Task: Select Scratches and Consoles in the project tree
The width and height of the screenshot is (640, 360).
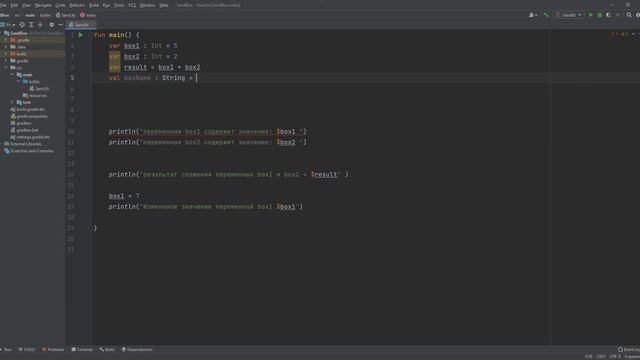Action: [29, 151]
